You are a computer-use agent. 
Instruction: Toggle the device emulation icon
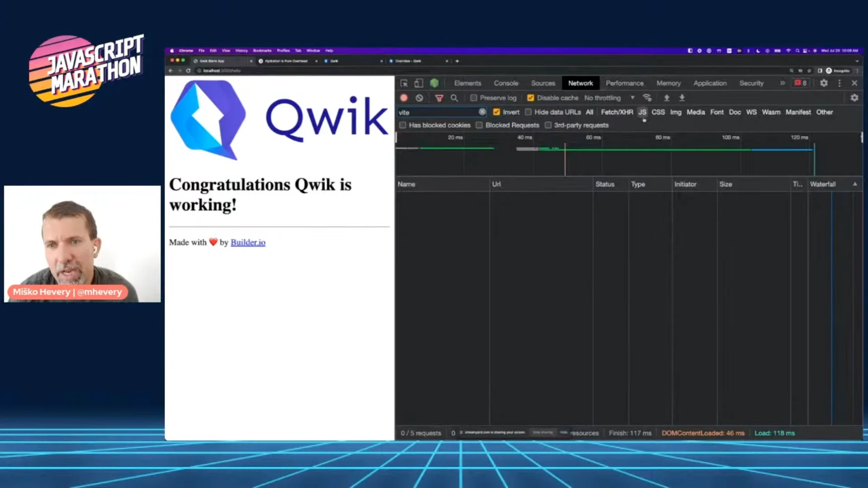point(419,83)
